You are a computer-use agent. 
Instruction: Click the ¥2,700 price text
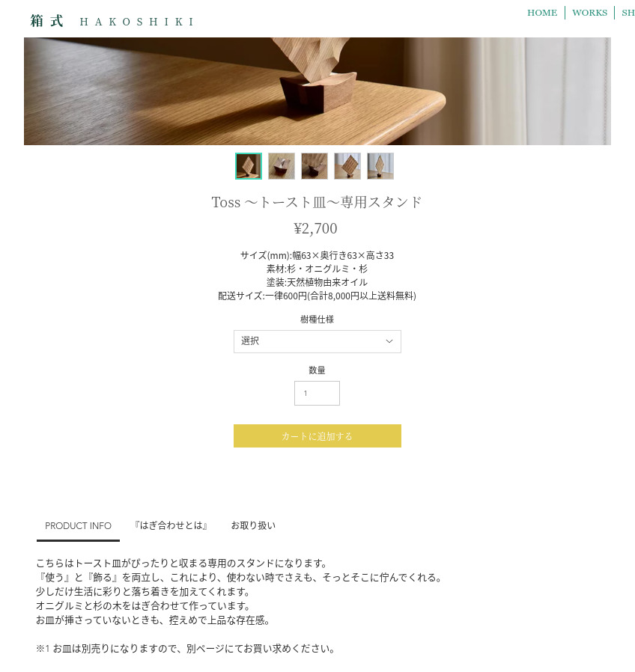(315, 228)
